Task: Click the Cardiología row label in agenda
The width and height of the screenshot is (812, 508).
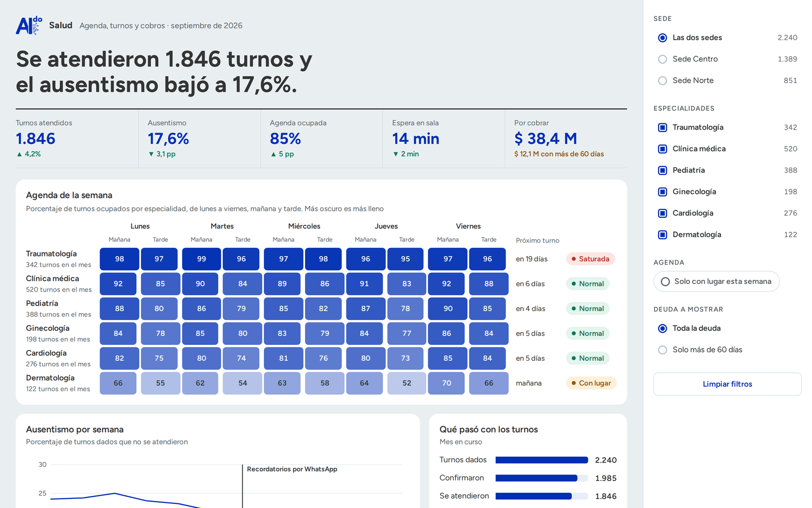Action: click(x=46, y=353)
